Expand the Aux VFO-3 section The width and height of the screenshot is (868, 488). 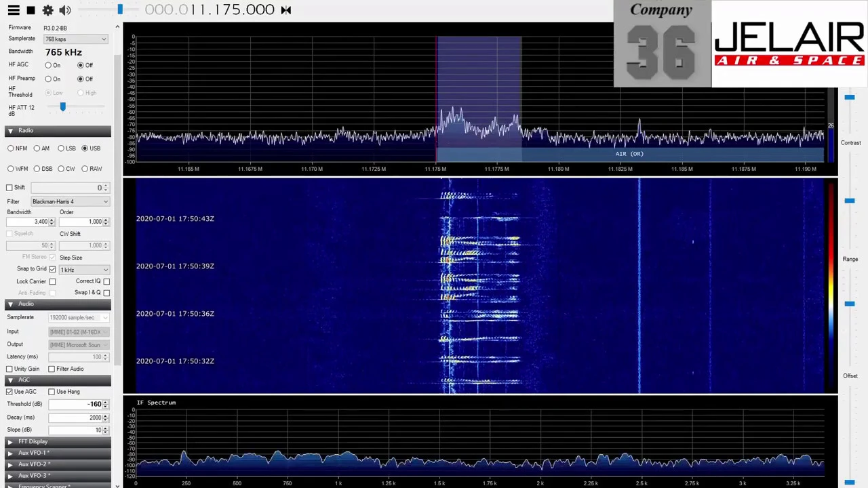pyautogui.click(x=58, y=475)
